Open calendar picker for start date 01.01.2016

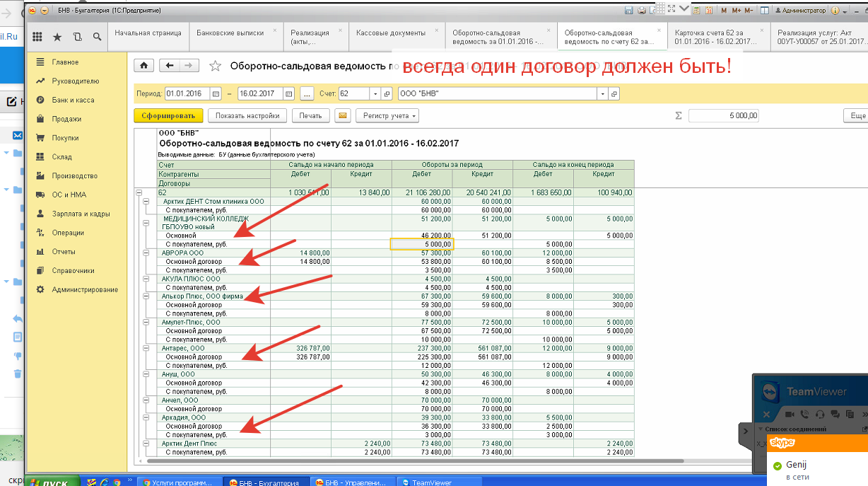[x=216, y=93]
